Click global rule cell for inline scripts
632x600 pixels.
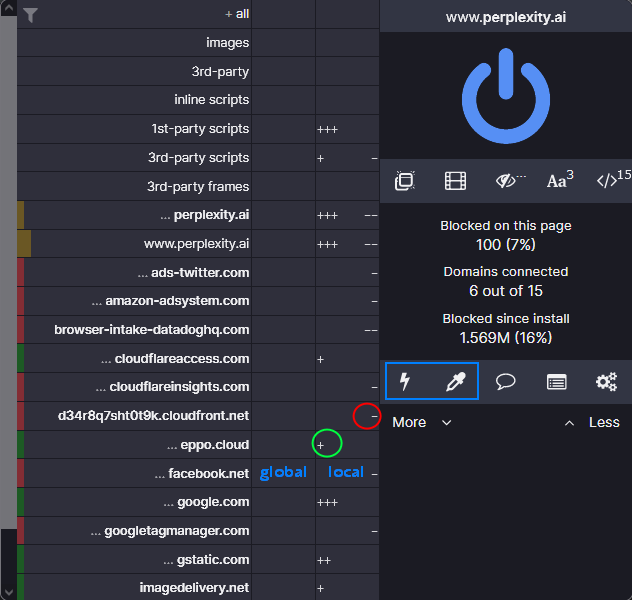tap(283, 100)
